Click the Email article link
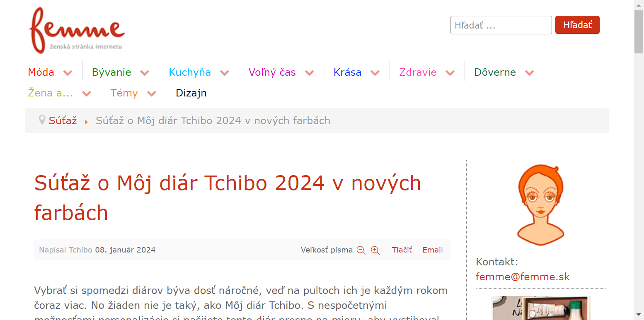This screenshot has height=320, width=644. click(x=433, y=250)
